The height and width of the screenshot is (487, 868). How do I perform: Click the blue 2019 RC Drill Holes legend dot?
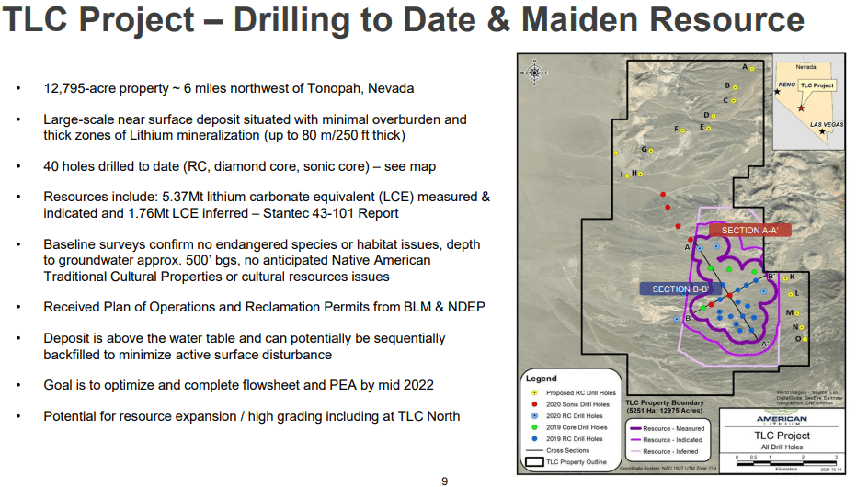534,439
